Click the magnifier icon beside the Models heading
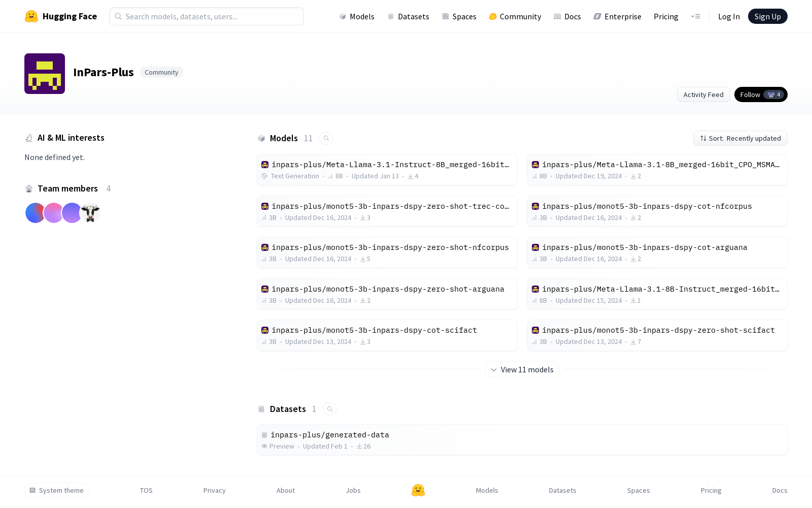 (x=326, y=138)
